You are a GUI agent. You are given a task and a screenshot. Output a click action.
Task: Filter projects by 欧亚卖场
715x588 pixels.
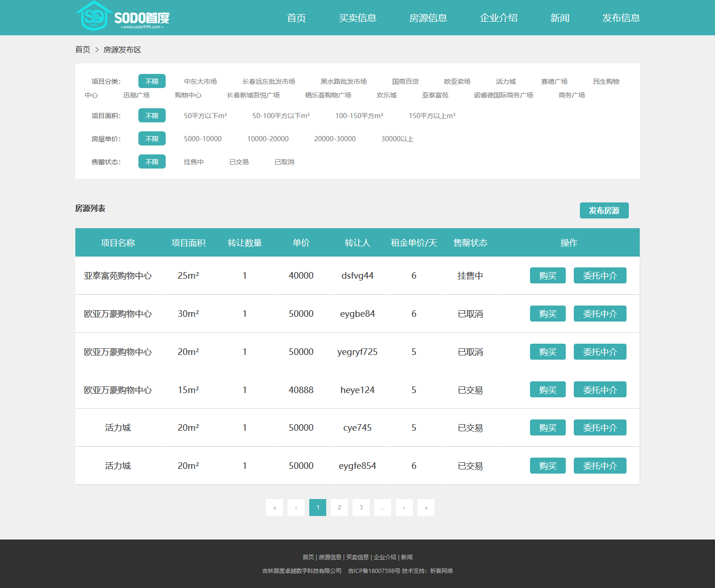pyautogui.click(x=457, y=81)
